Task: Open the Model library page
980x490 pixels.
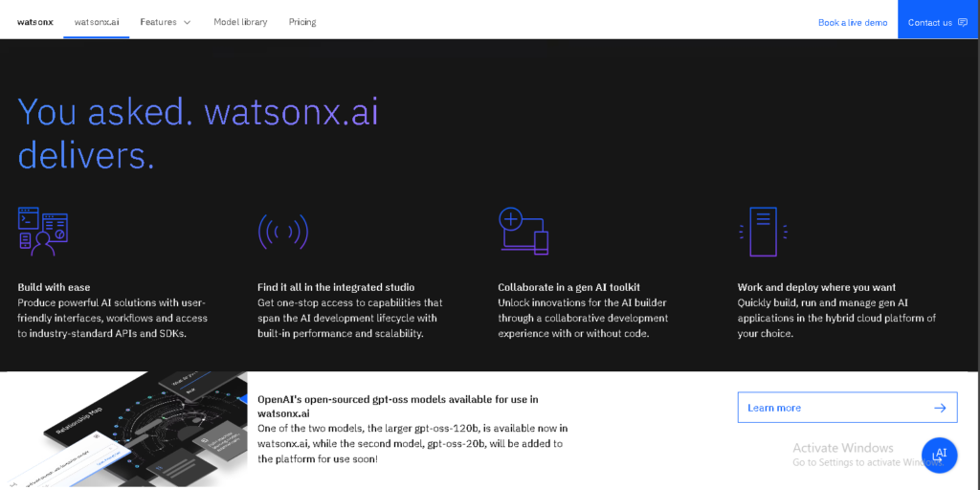Action: click(x=240, y=22)
